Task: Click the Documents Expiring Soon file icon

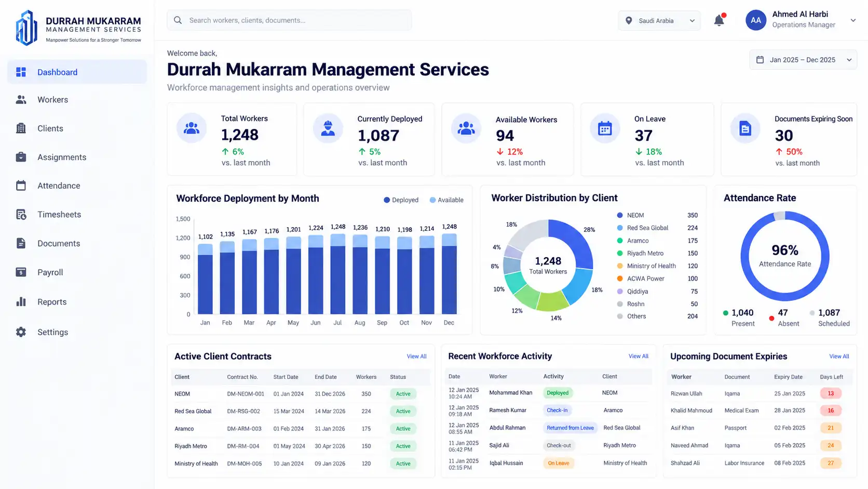Action: tap(745, 128)
